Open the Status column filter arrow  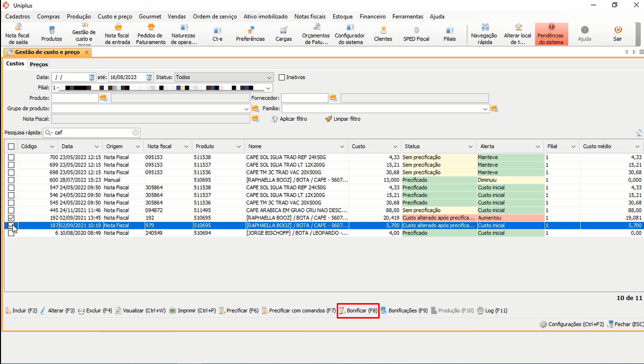[471, 147]
